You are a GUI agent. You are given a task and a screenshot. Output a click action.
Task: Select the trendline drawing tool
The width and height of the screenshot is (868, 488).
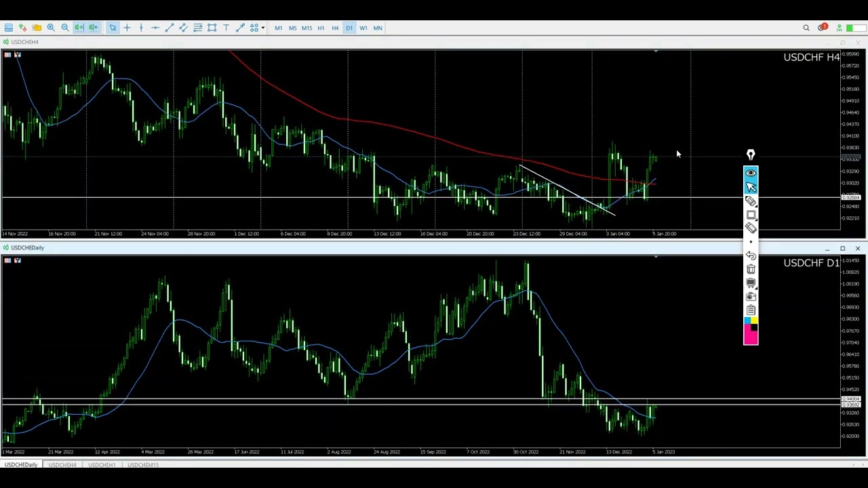tap(170, 28)
